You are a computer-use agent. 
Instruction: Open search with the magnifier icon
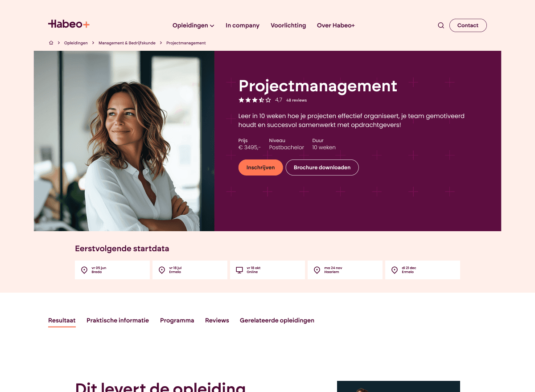[x=441, y=25]
